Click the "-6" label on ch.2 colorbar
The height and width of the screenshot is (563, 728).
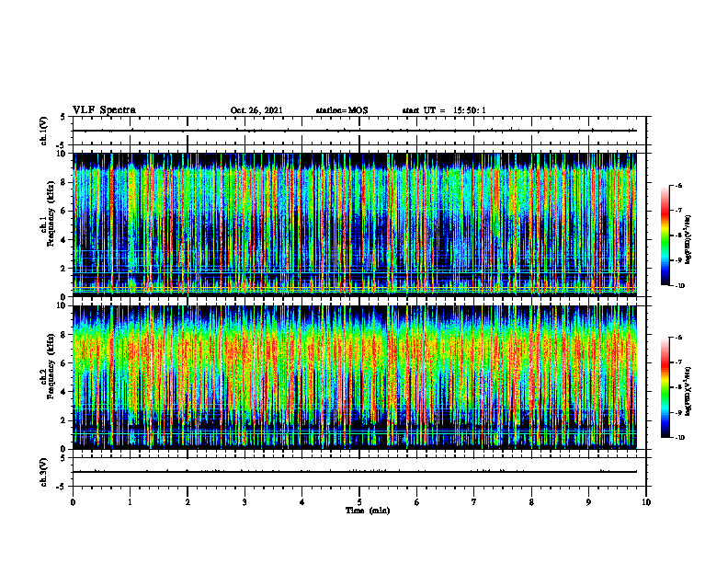pyautogui.click(x=678, y=338)
